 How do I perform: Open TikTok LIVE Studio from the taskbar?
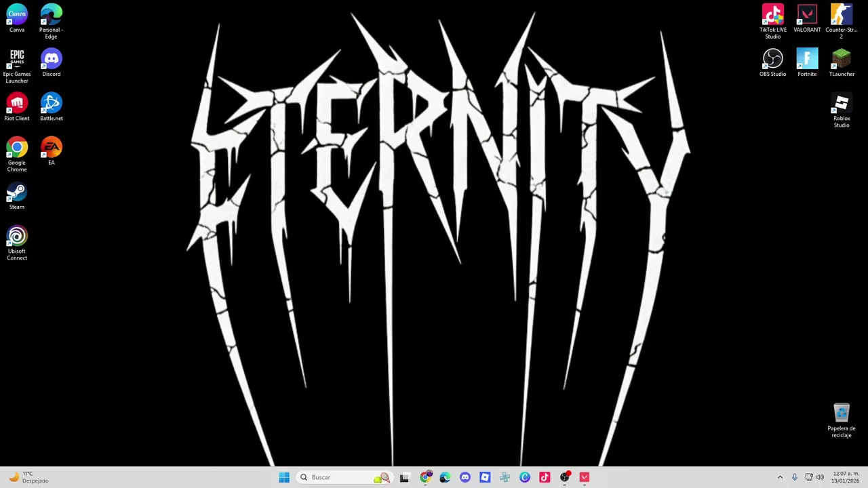click(x=545, y=477)
